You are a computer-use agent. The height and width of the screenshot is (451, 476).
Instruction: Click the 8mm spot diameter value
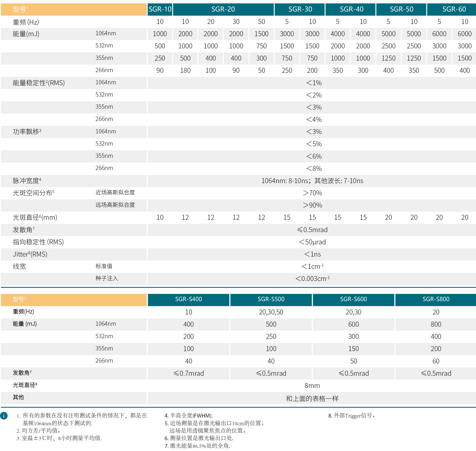click(x=312, y=386)
